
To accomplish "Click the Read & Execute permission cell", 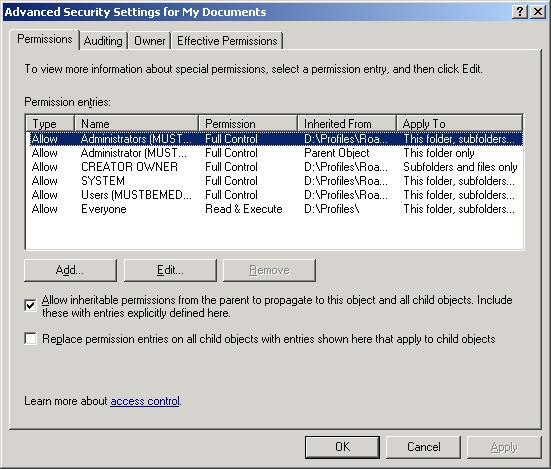I will click(244, 209).
